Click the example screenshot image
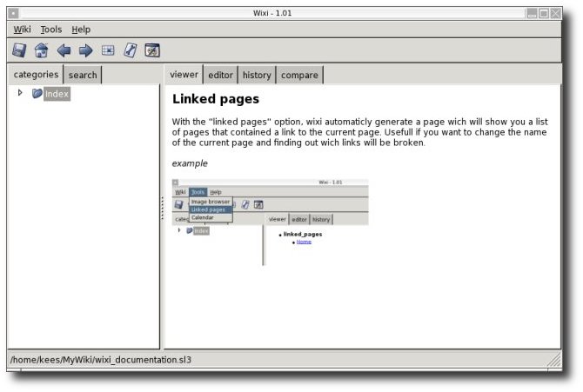Screen dimensions: 583x392 (x=271, y=223)
